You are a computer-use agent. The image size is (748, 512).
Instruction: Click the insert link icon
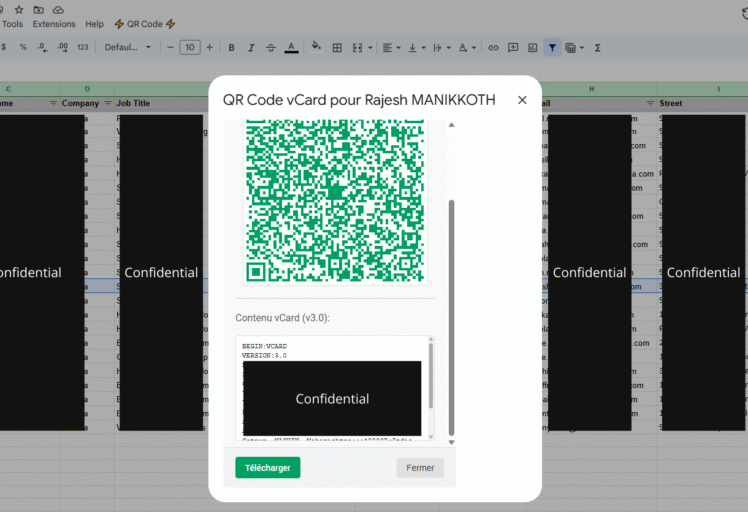click(493, 47)
